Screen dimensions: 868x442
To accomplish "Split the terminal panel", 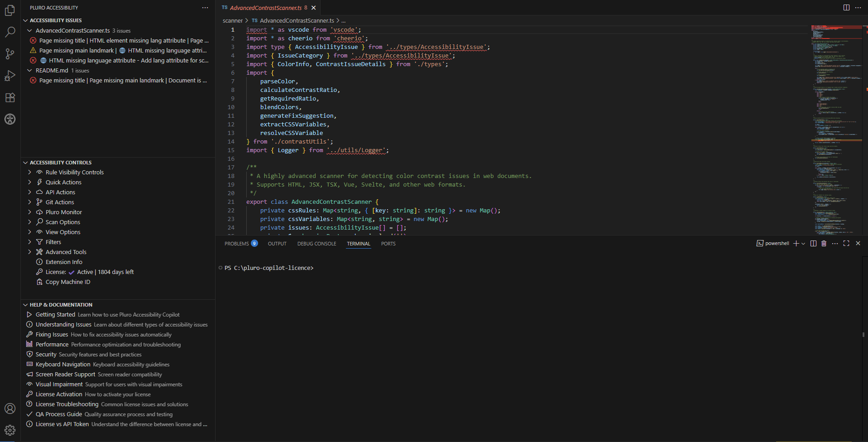I will (x=813, y=244).
